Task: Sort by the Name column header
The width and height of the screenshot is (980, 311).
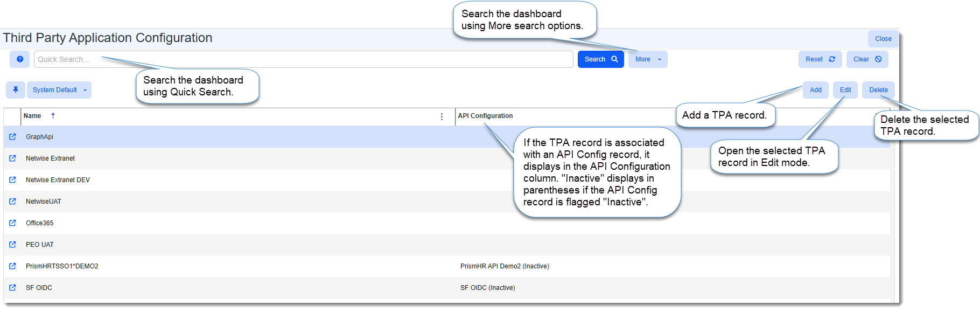Action: coord(32,116)
